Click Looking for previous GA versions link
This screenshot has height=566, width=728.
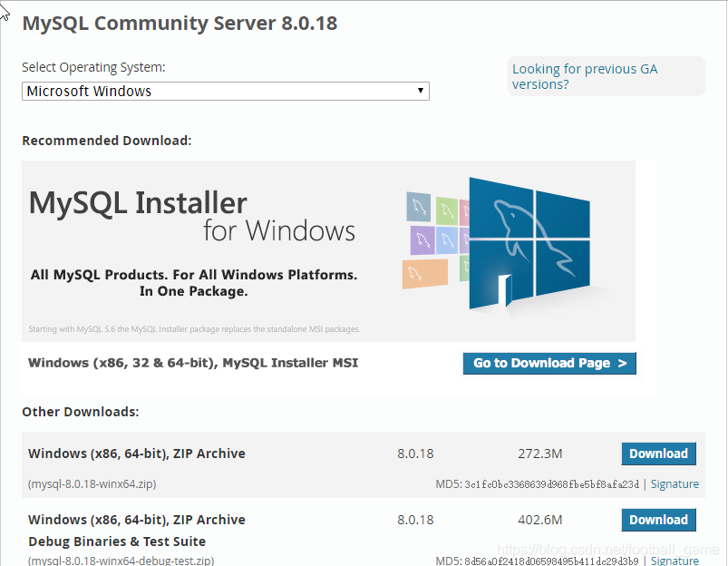[x=585, y=77]
